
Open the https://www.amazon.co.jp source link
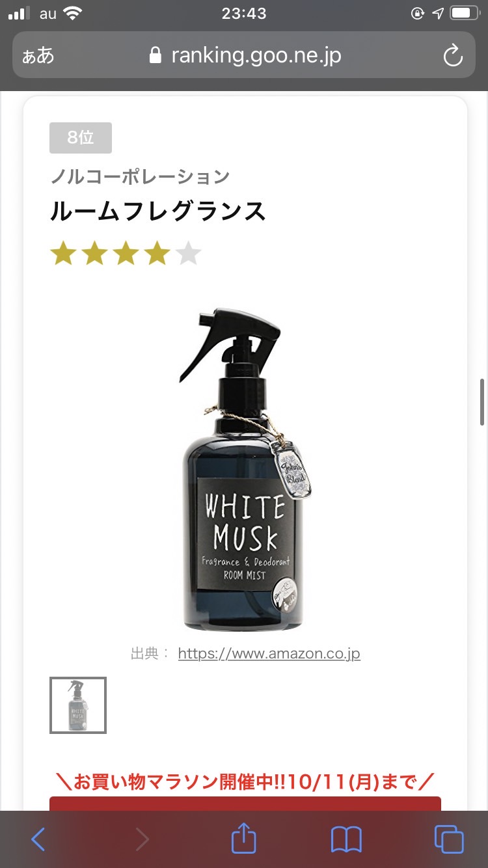(x=269, y=653)
